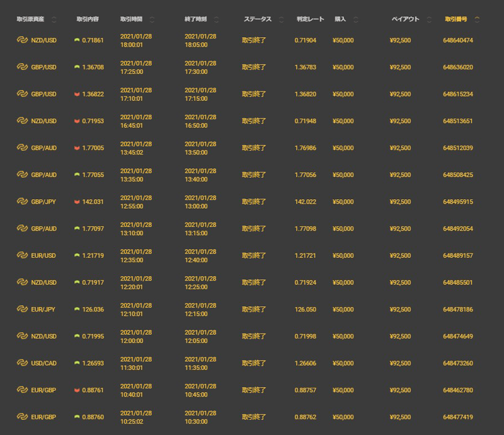Toggle sort arrows beside 取引時間 header
This screenshot has width=504, height=435.
152,20
